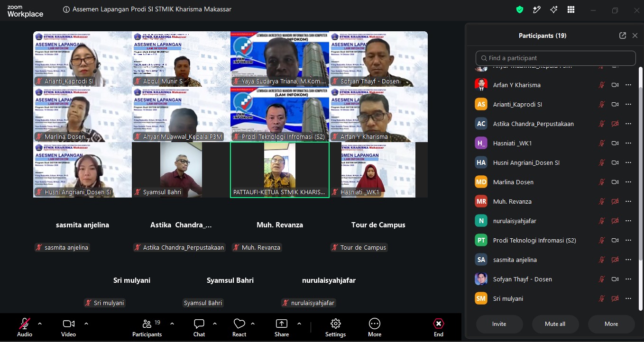
Task: Click camera-off icon for Muh. Revanza
Action: point(615,201)
